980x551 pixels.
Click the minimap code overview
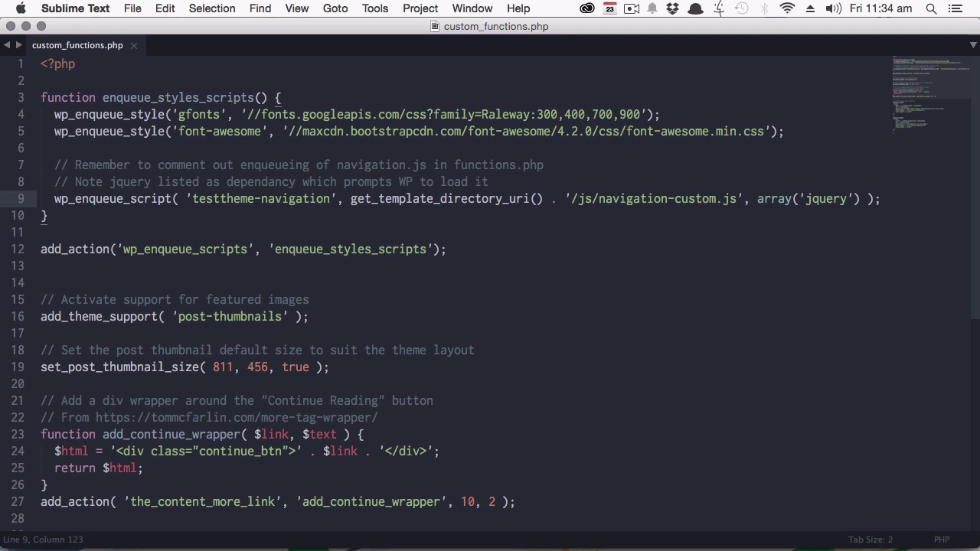(930, 95)
